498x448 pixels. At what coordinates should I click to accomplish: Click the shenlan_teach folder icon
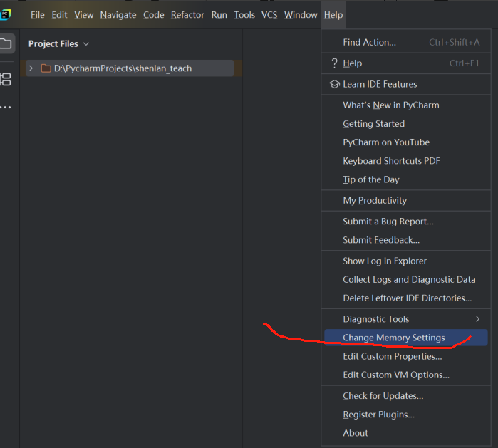pyautogui.click(x=46, y=68)
